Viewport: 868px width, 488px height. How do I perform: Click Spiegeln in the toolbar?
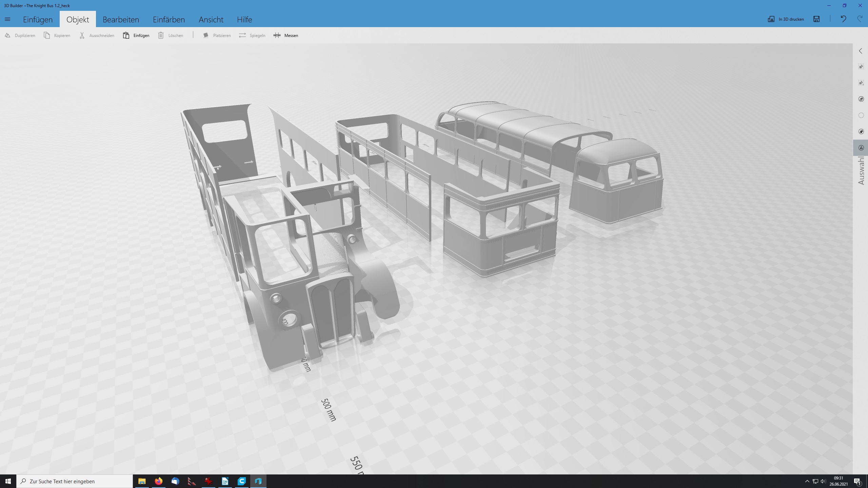pos(252,35)
